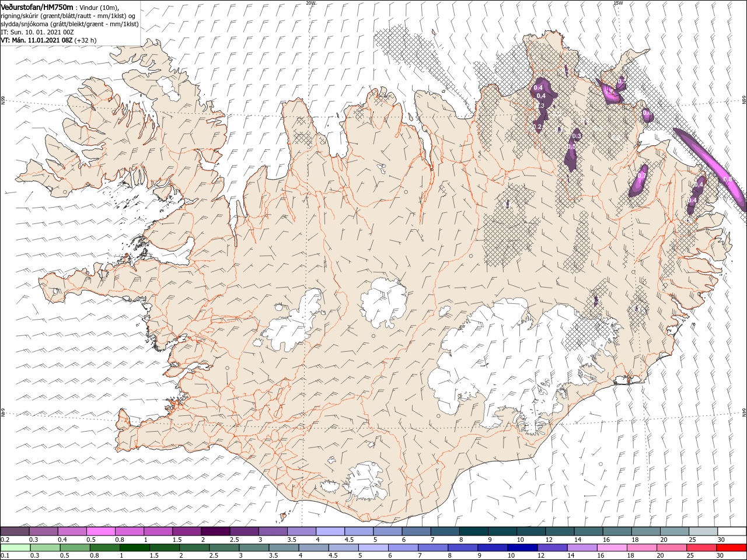Click the light lavender 4 snow legend swatch

point(330,531)
